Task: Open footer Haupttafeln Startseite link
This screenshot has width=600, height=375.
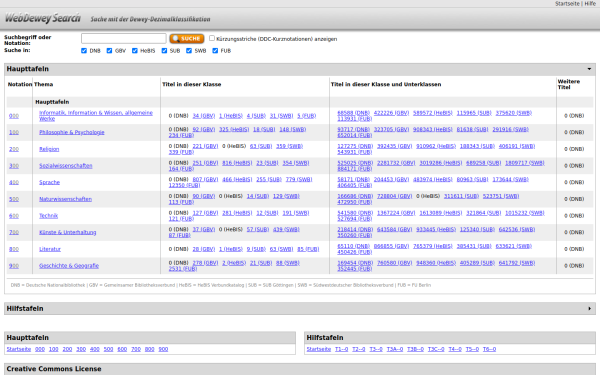Action: [19, 349]
